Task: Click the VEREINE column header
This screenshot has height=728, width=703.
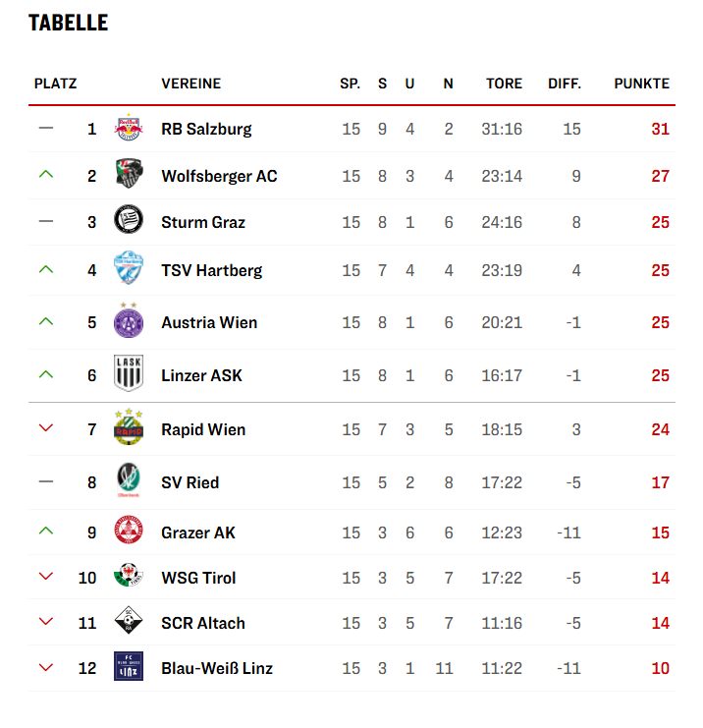Action: [190, 84]
